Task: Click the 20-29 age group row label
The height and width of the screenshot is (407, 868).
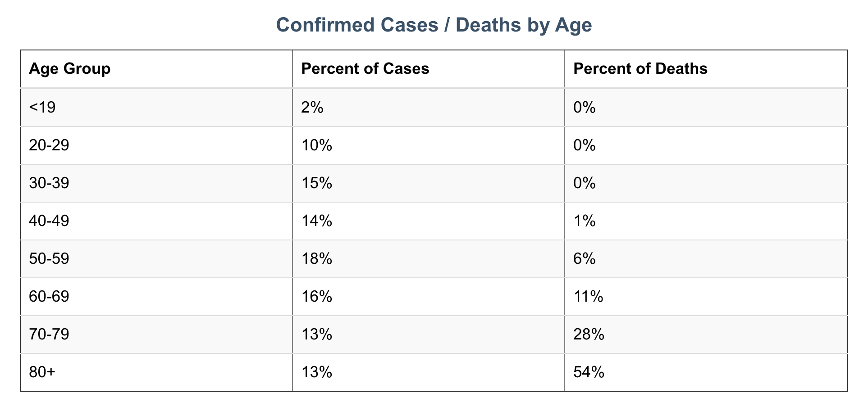Action: click(49, 145)
